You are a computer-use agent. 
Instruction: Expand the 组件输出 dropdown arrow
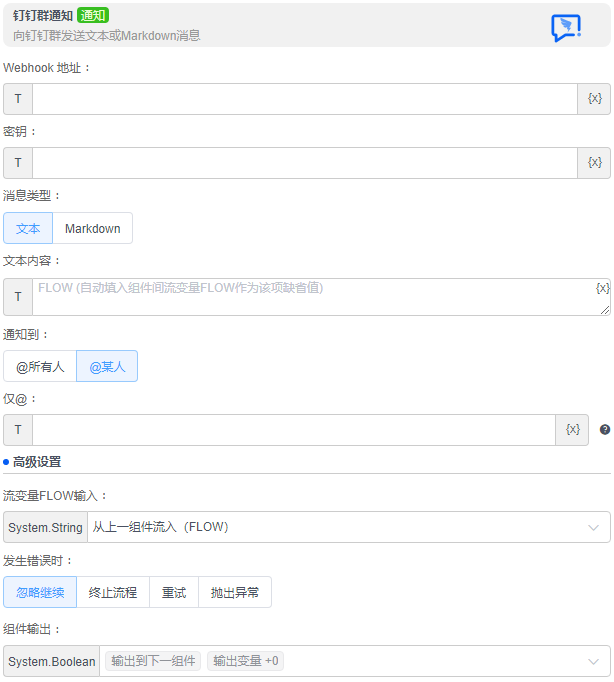tap(593, 662)
